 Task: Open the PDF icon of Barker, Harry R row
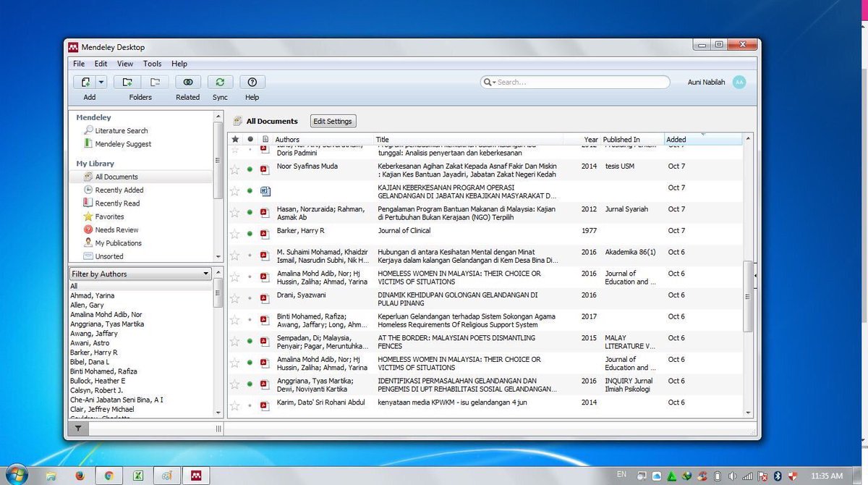click(265, 234)
